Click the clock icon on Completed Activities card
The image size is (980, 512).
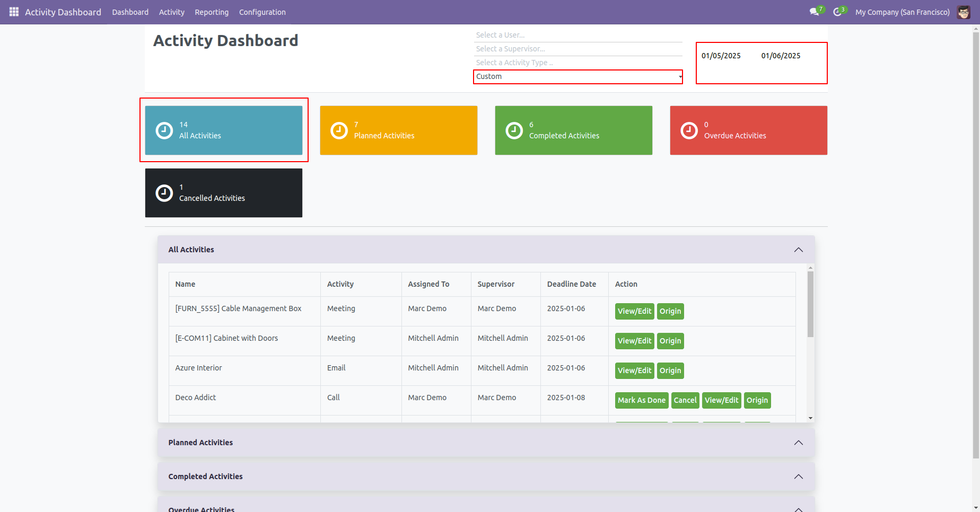[x=514, y=130]
